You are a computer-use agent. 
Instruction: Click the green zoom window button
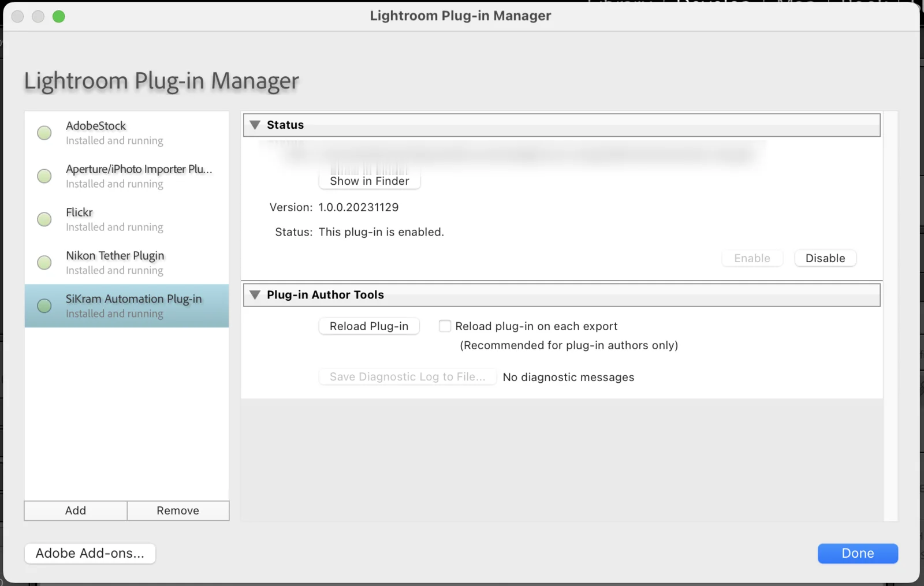click(x=58, y=16)
